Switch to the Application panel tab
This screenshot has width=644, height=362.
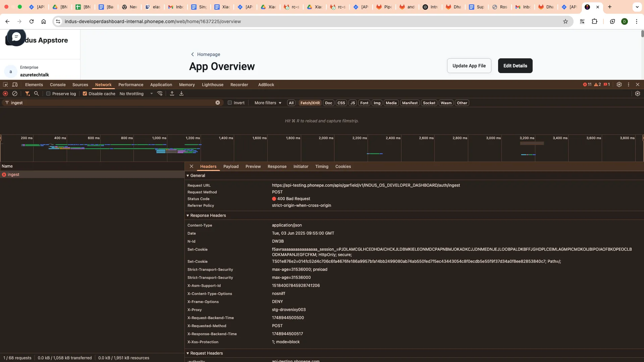pos(161,85)
